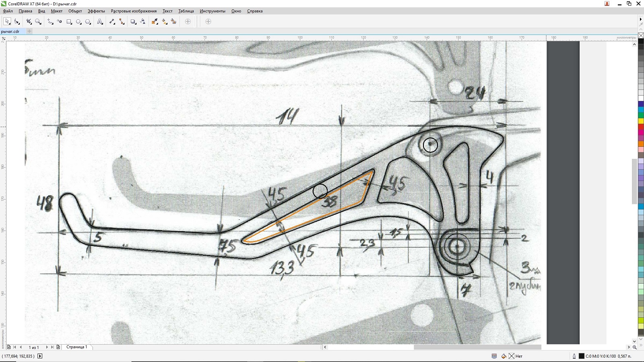Click the Страница 1 page tab
Viewport: 644px width, 362px height.
(76, 347)
